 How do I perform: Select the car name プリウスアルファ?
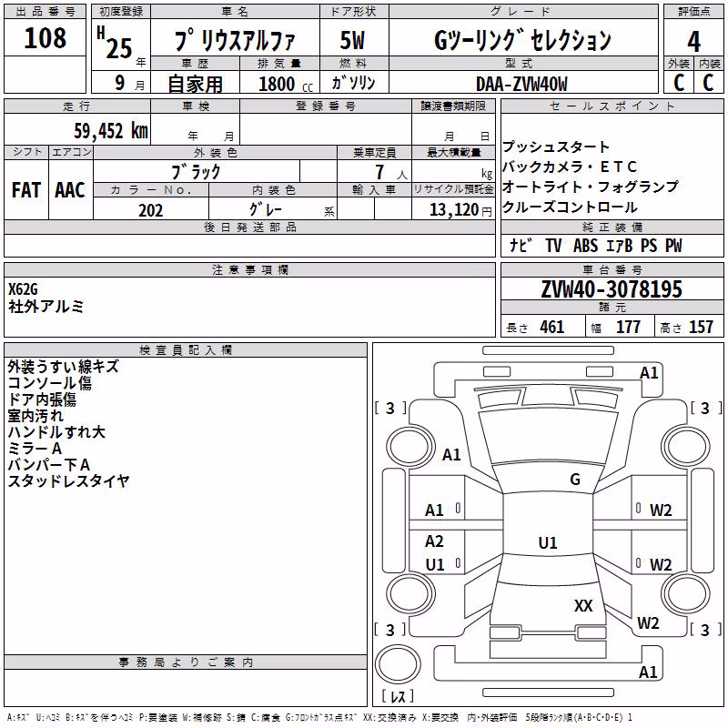point(235,40)
